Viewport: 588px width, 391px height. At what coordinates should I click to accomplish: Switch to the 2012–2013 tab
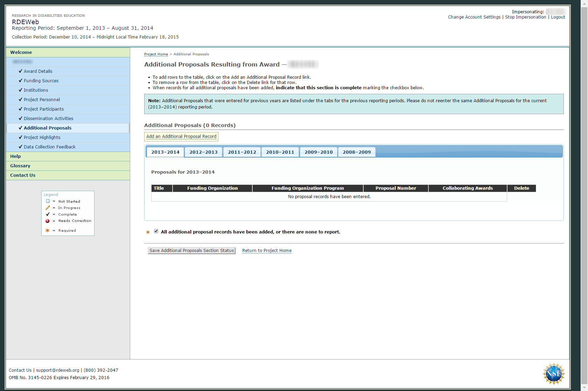[x=203, y=152]
